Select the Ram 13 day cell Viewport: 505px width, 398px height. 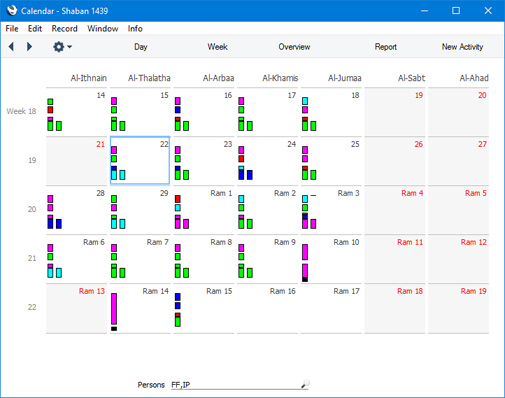pos(76,307)
